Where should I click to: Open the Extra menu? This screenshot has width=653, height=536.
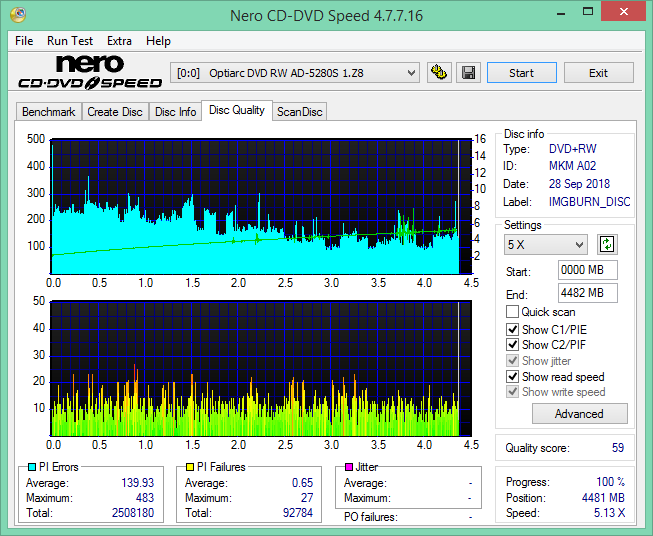coord(119,41)
